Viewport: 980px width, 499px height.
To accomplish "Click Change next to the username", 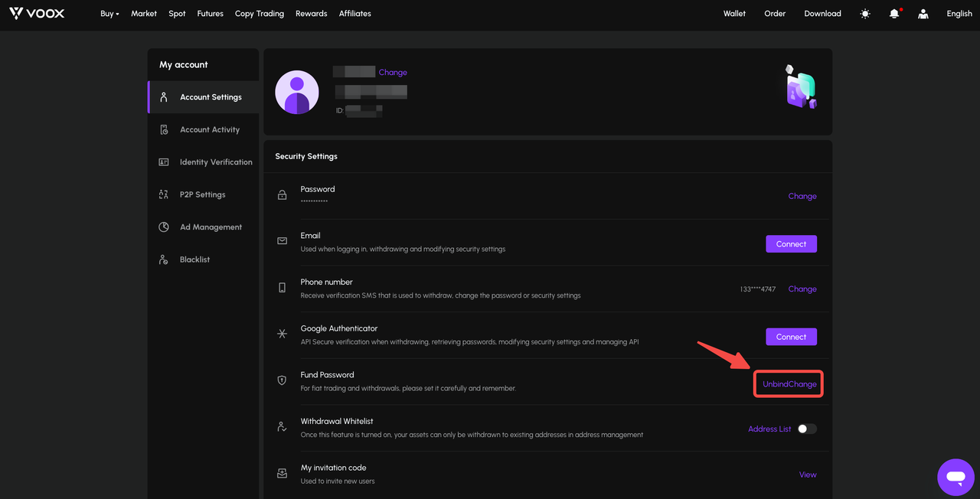I will pyautogui.click(x=393, y=73).
